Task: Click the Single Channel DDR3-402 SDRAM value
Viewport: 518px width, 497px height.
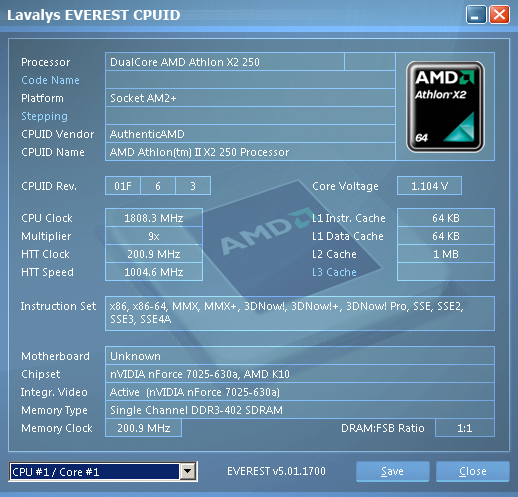Action: (300, 410)
